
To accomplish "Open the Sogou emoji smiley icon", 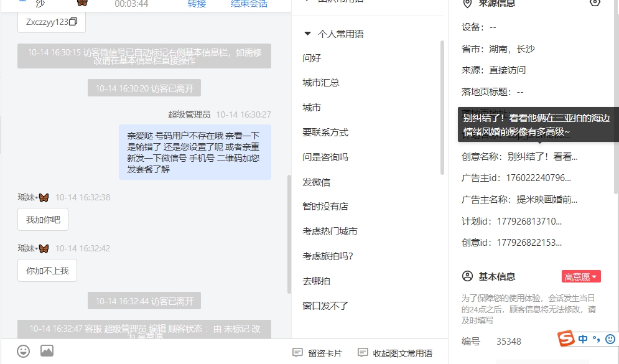I will (x=610, y=338).
